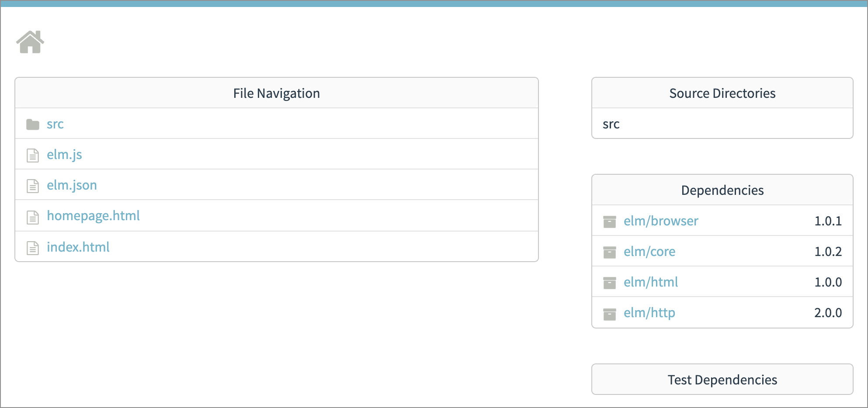Click the package icon beside elm/html

pos(610,283)
